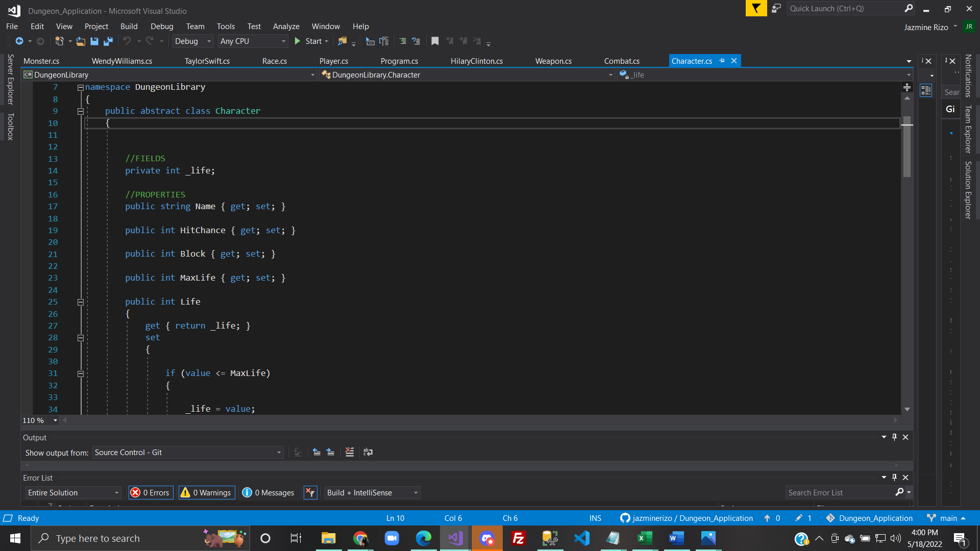
Task: Click the editor vertical scrollbar thumb
Action: [x=907, y=148]
